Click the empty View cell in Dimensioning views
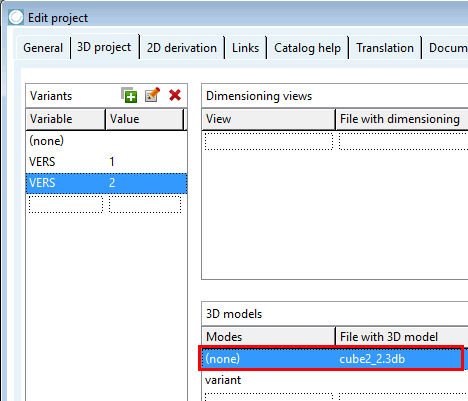This screenshot has width=468, height=401. click(x=269, y=141)
